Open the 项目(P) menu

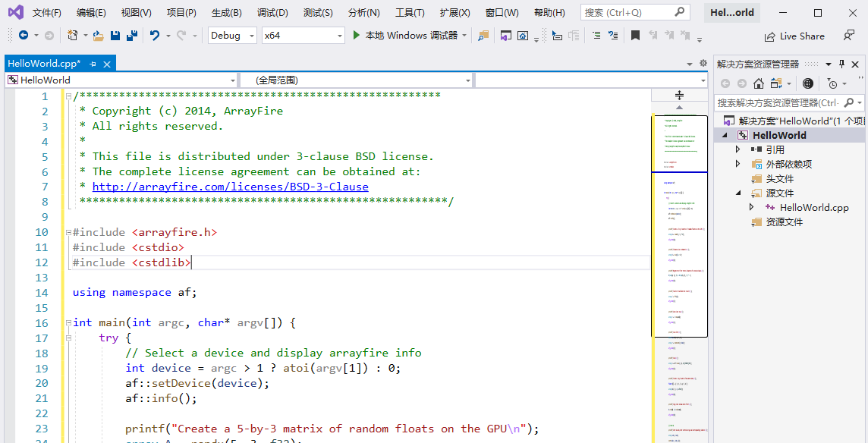coord(181,13)
